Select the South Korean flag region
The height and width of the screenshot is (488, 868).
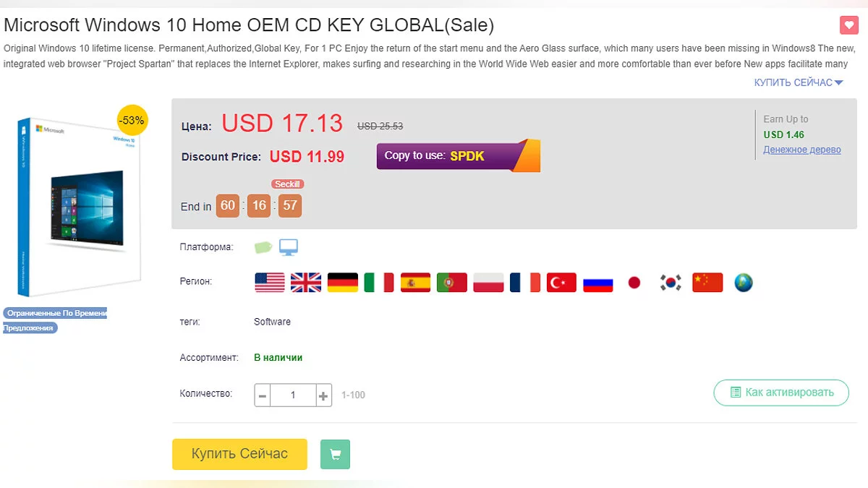coord(671,282)
